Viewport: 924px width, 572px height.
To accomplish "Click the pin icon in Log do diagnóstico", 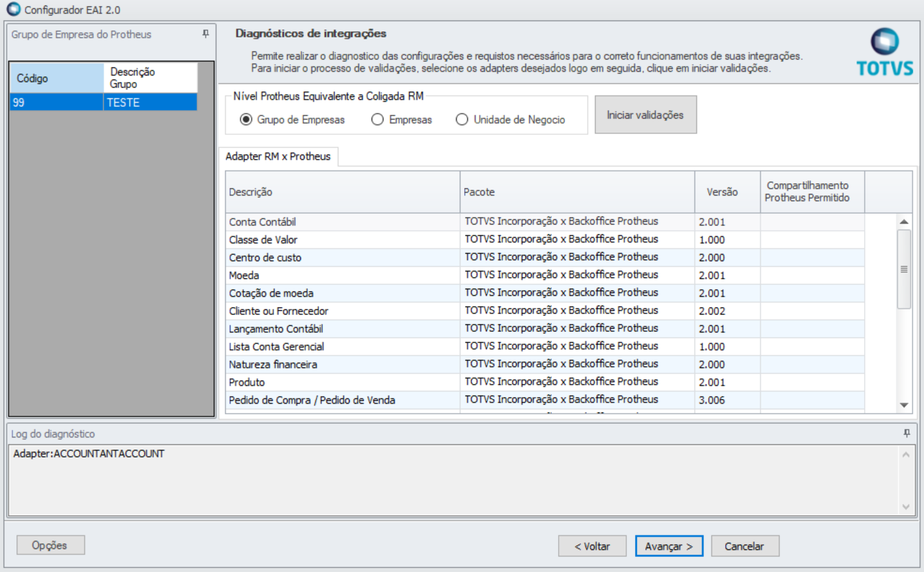I will [x=906, y=433].
